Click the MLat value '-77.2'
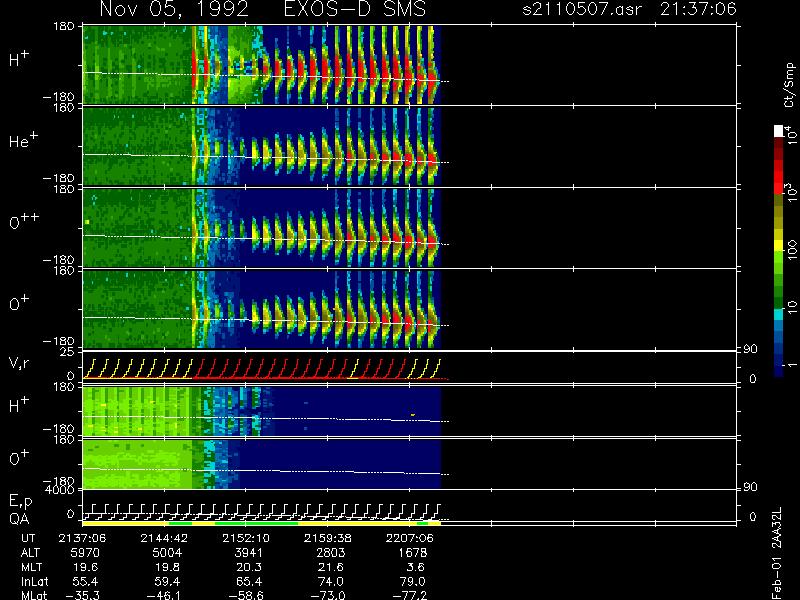Viewport: 800px width, 600px height. coord(409,595)
